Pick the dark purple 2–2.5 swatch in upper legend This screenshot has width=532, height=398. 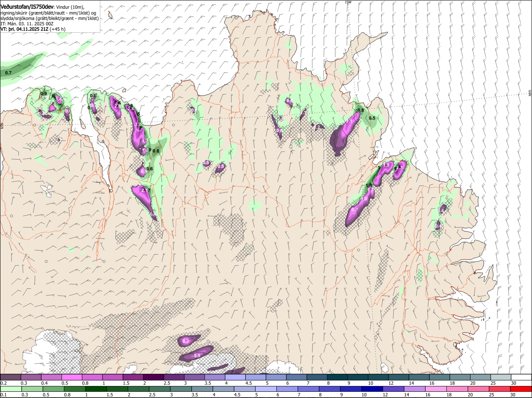pyautogui.click(x=153, y=377)
